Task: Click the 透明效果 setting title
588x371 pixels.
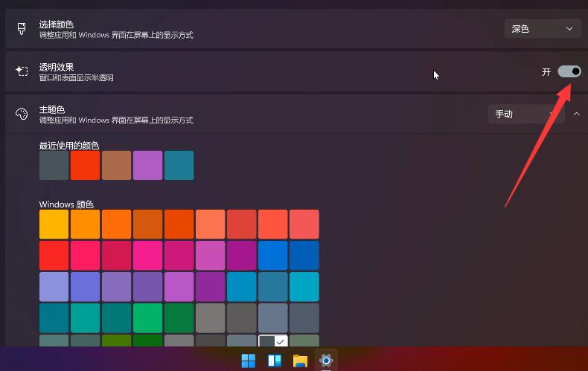Action: tap(57, 67)
